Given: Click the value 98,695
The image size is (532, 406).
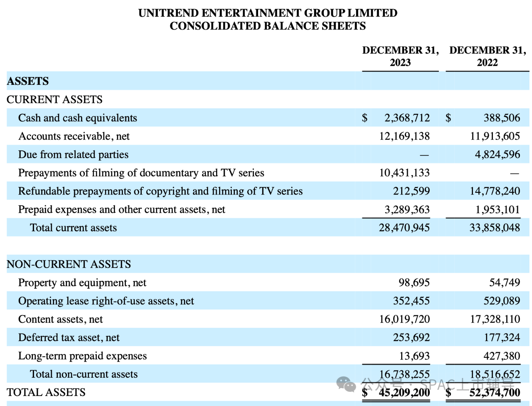Looking at the screenshot, I should coord(414,283).
